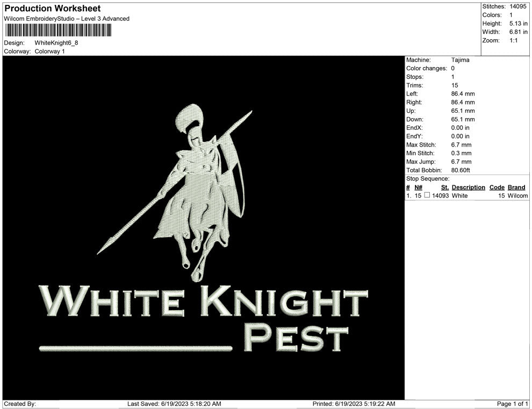Click the Up value '65.1 mm'
The height and width of the screenshot is (409, 532).
(x=463, y=111)
